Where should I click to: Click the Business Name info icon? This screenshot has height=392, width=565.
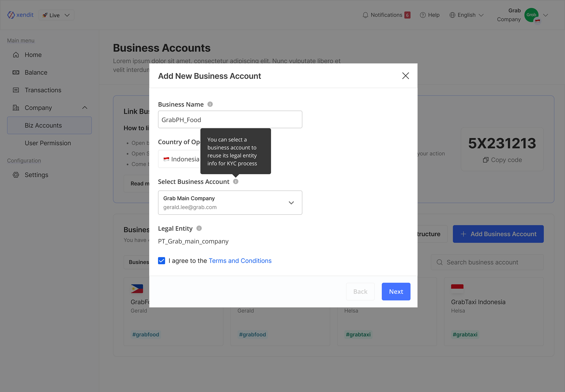click(210, 104)
